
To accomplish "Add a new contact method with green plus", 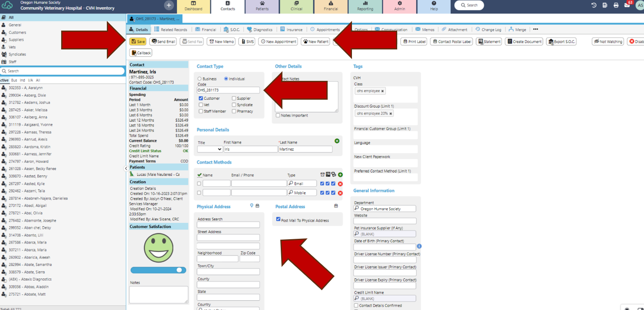I will (x=340, y=175).
